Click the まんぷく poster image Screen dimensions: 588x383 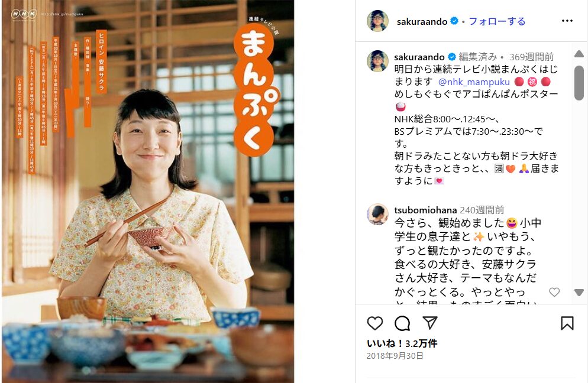click(148, 191)
